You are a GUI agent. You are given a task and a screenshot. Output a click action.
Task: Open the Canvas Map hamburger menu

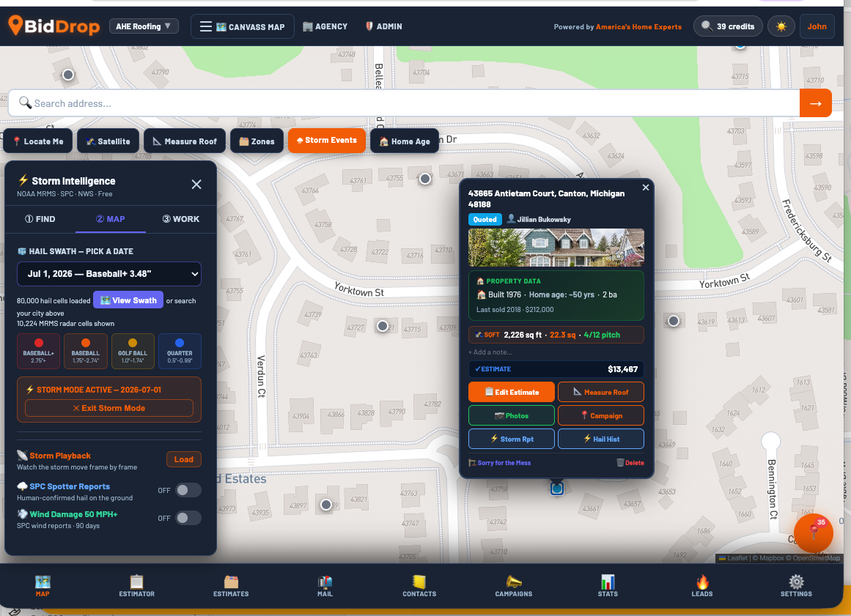click(x=242, y=26)
